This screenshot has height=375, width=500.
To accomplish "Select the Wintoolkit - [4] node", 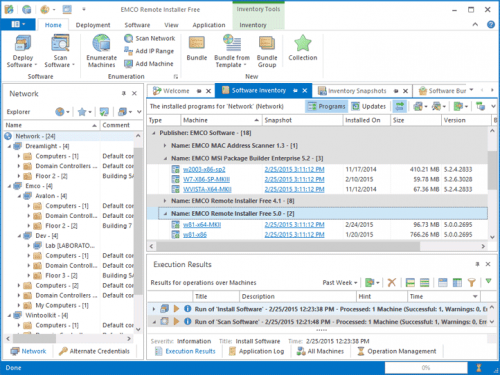I will 46,315.
